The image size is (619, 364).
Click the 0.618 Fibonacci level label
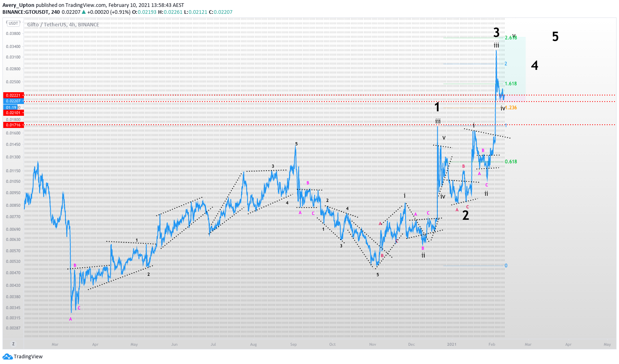click(511, 162)
